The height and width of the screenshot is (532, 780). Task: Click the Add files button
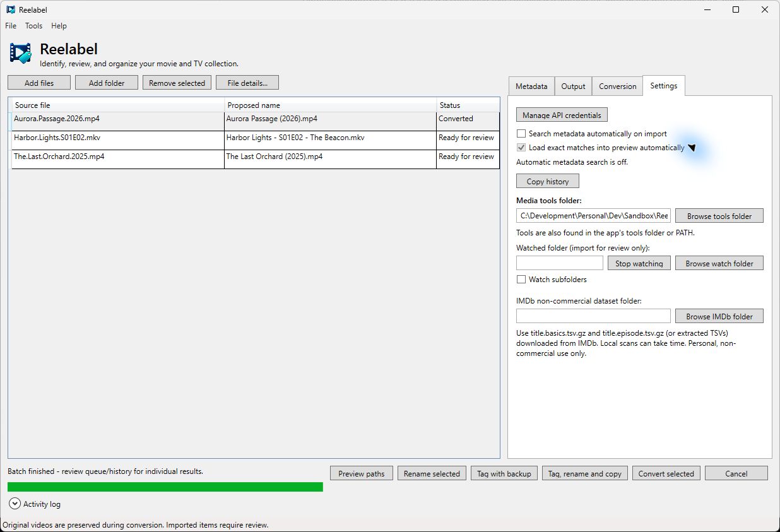(39, 83)
